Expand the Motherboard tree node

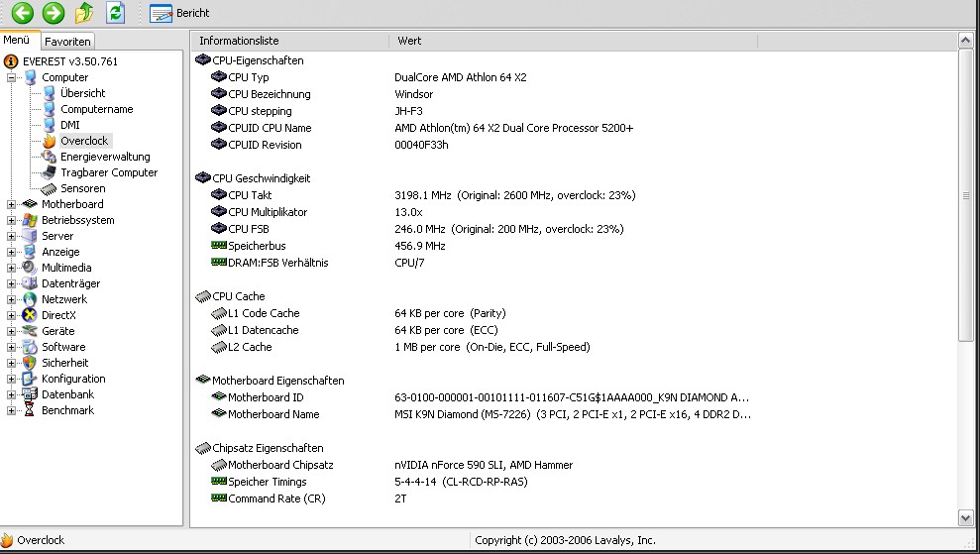[11, 204]
